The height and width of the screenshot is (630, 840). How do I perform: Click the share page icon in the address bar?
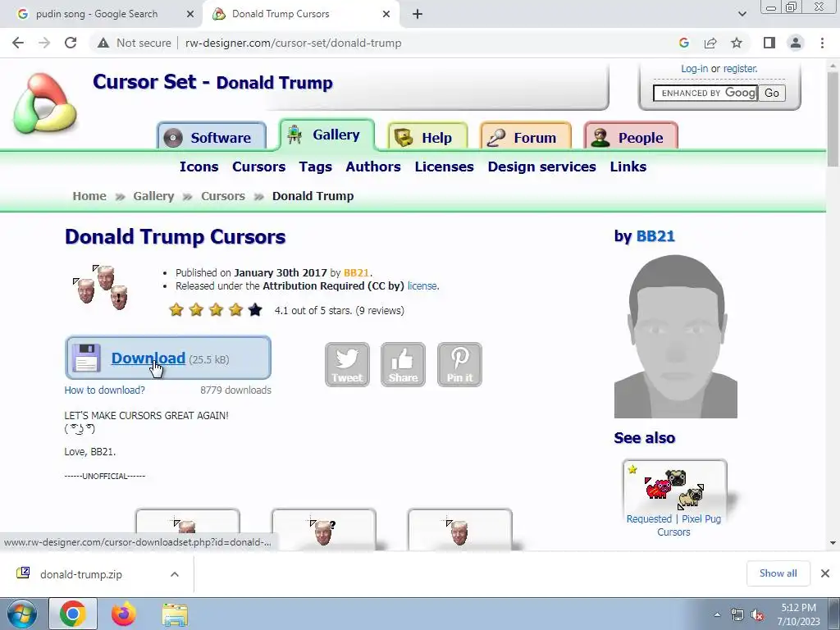point(710,43)
